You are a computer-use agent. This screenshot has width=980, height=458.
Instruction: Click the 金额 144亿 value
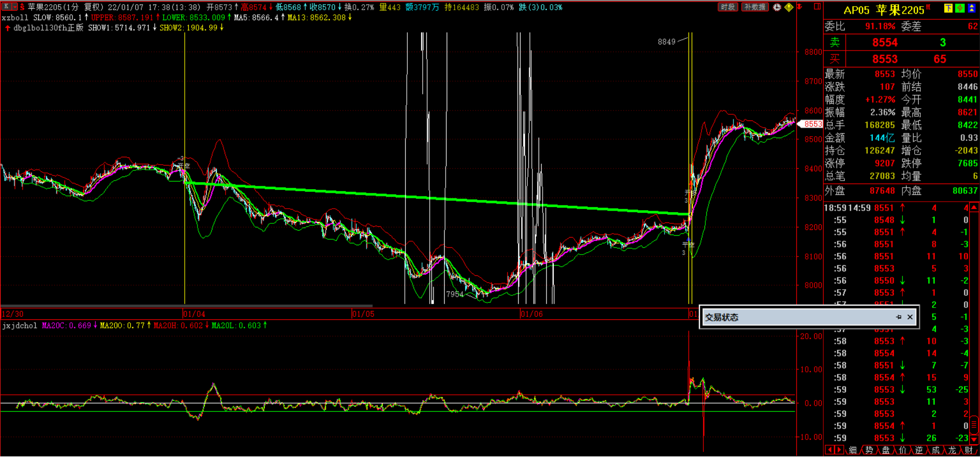pyautogui.click(x=882, y=138)
